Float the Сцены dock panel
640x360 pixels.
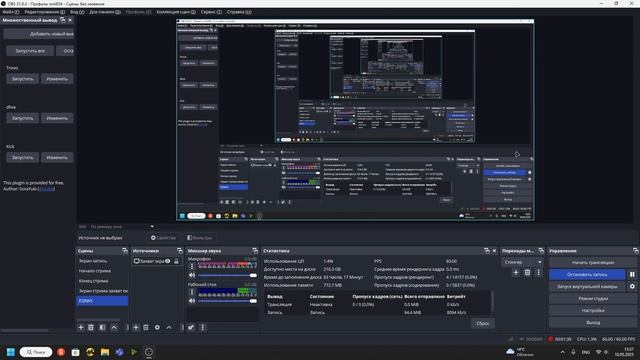pos(124,251)
